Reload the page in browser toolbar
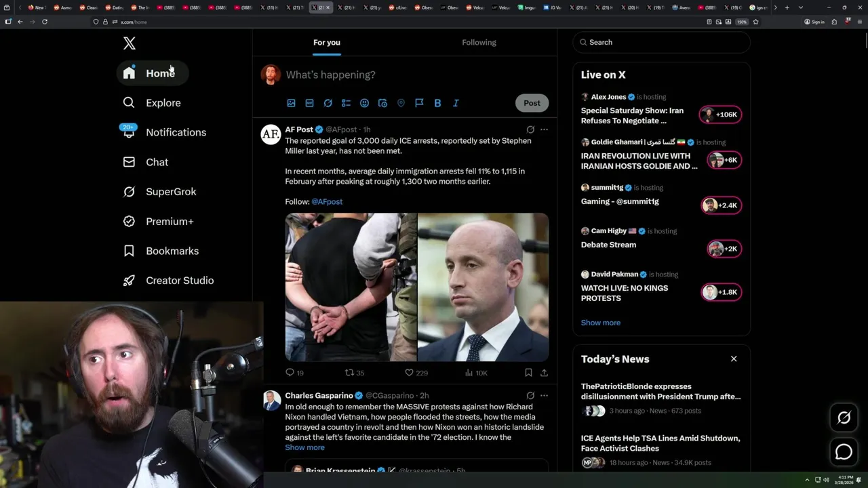Screen dimensions: 868x488 (x=45, y=22)
